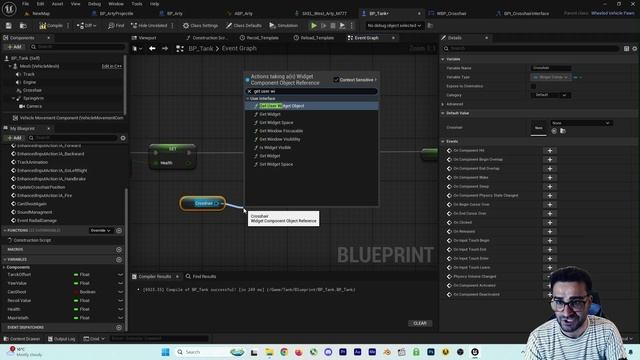The height and width of the screenshot is (360, 640).
Task: Click the Crosshair variable node
Action: (202, 203)
